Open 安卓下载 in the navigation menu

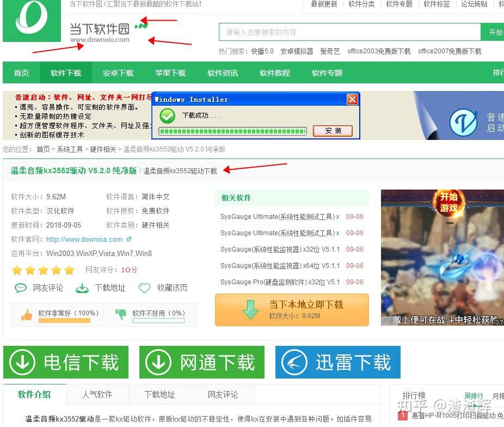coord(118,72)
